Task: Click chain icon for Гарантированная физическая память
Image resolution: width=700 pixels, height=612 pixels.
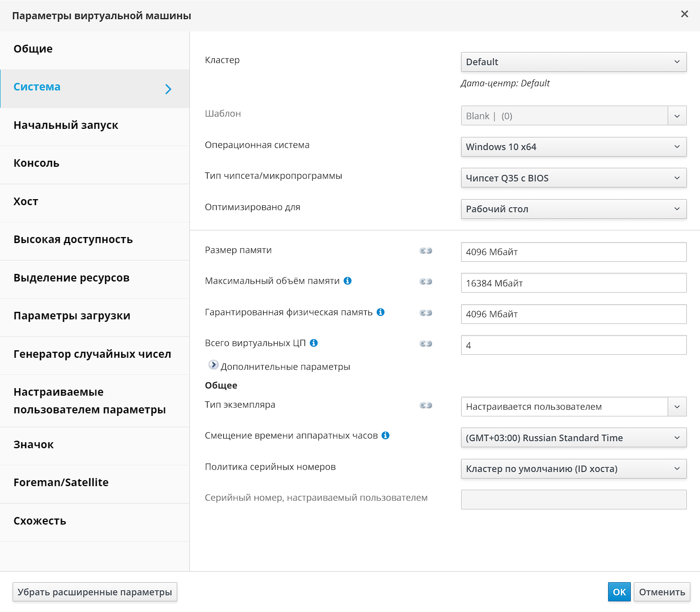Action: (426, 313)
